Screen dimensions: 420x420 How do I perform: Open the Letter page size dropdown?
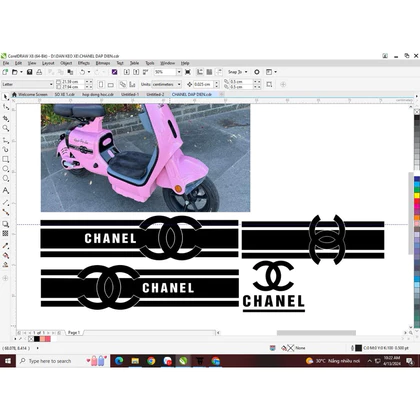click(27, 84)
